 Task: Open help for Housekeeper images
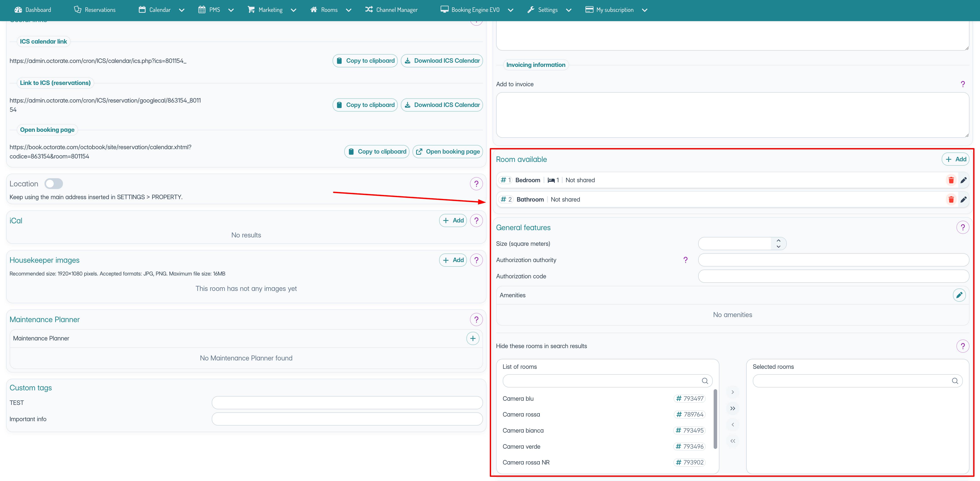[x=476, y=260]
